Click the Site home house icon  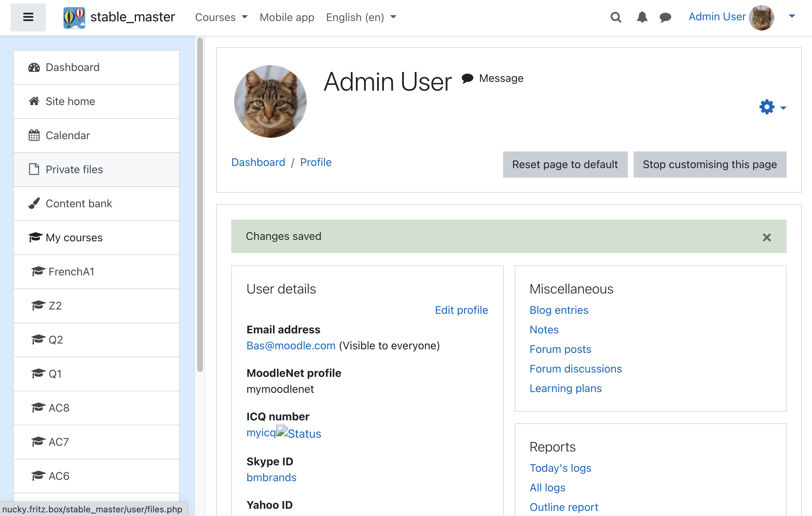[34, 101]
